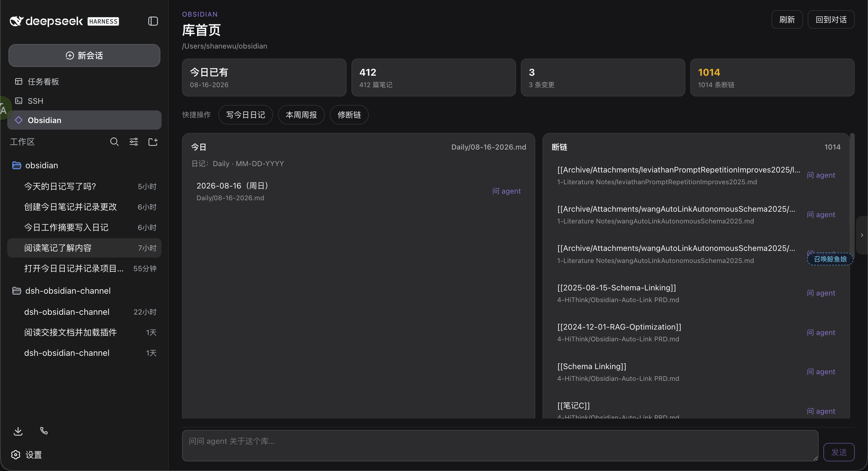Open session 打开今日日记并记录项目...

coord(84,268)
